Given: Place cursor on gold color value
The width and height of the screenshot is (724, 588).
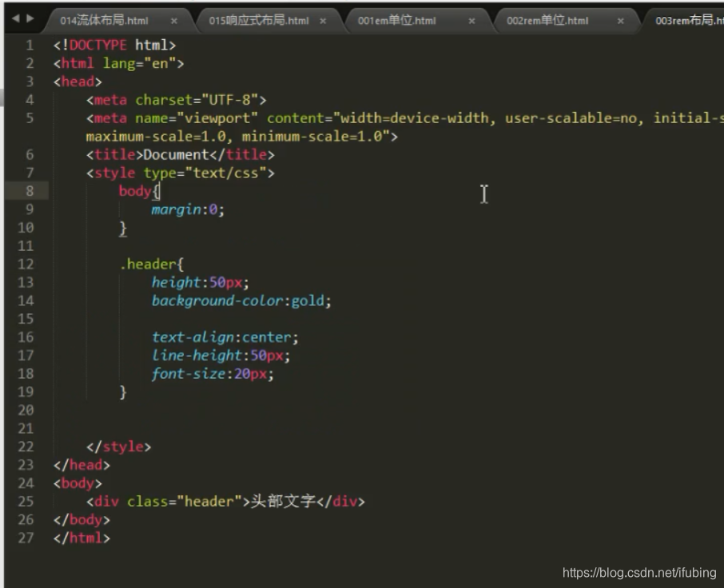Looking at the screenshot, I should coord(308,301).
